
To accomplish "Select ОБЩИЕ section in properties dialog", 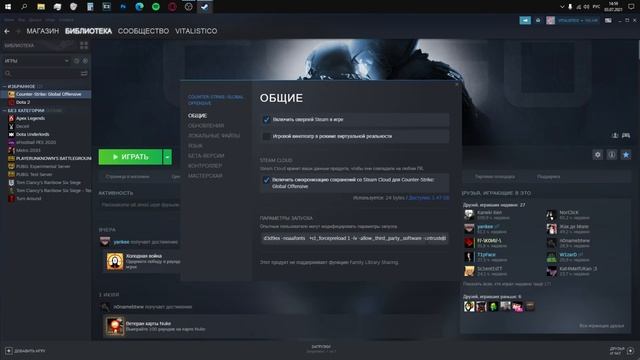I will click(198, 116).
